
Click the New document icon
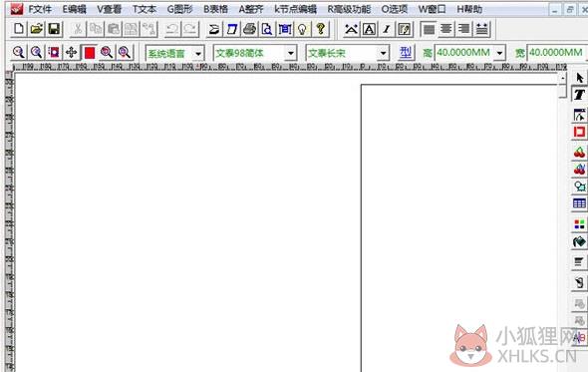click(18, 29)
